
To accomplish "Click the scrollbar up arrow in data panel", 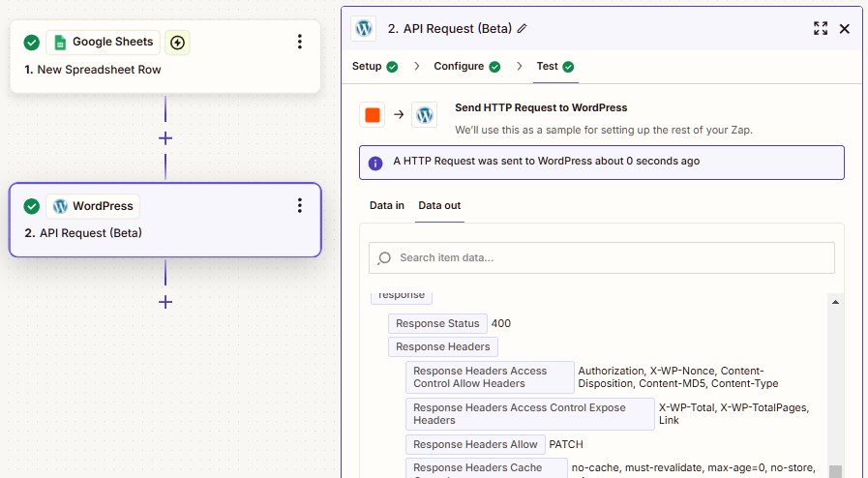I will [835, 302].
